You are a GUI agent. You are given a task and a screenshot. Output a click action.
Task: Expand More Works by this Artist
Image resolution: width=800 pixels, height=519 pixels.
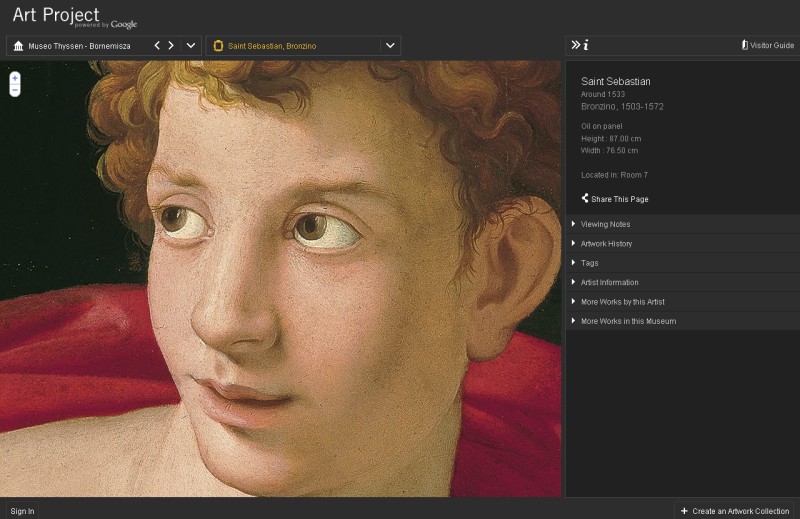[x=622, y=302]
